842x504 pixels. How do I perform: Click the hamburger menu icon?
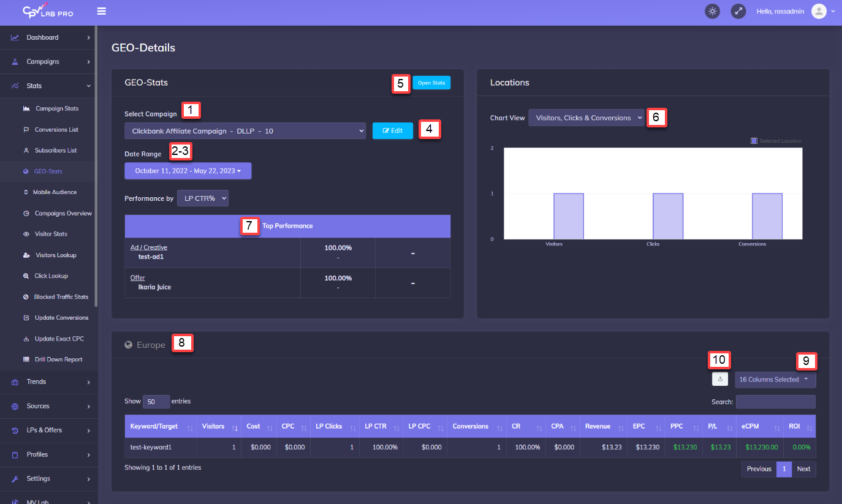pos(101,11)
